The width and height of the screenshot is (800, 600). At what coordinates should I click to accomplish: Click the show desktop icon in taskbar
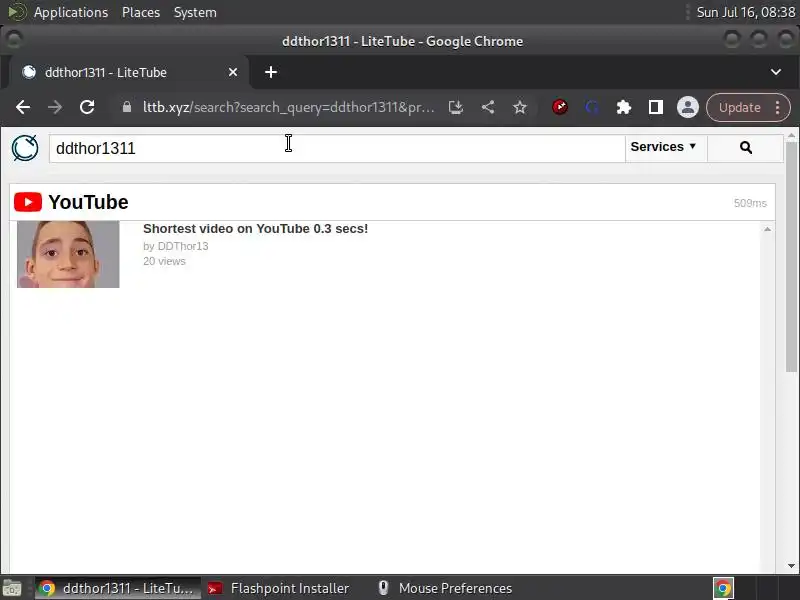click(x=12, y=588)
